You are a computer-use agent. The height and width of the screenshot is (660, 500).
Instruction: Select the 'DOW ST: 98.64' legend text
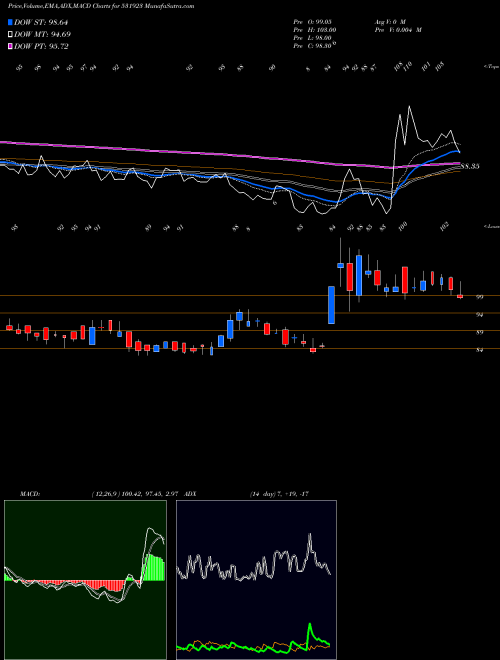pyautogui.click(x=41, y=22)
